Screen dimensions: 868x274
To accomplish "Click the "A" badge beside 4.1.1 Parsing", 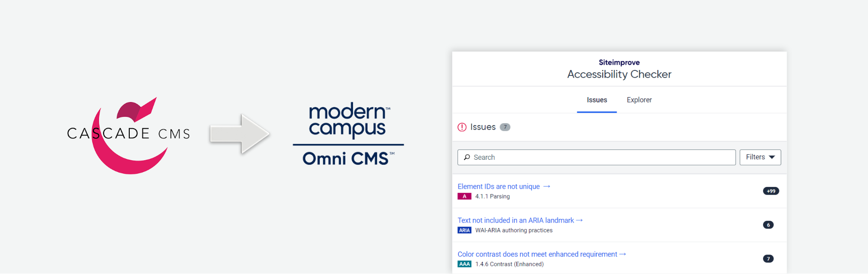I will (x=464, y=196).
